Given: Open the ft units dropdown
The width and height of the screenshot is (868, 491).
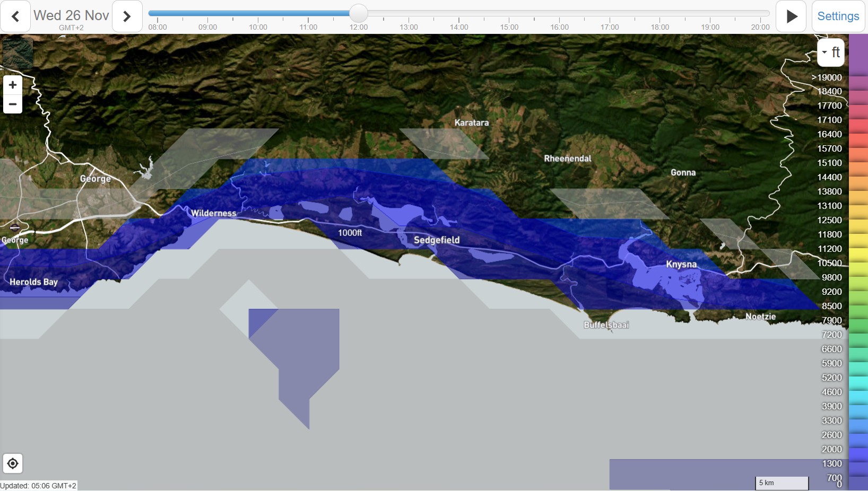Looking at the screenshot, I should (x=831, y=52).
